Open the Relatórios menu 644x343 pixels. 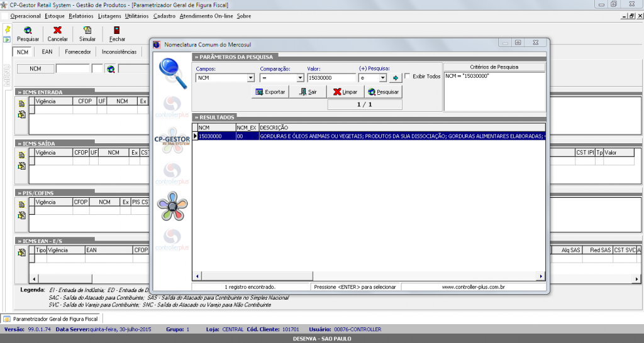(x=81, y=16)
